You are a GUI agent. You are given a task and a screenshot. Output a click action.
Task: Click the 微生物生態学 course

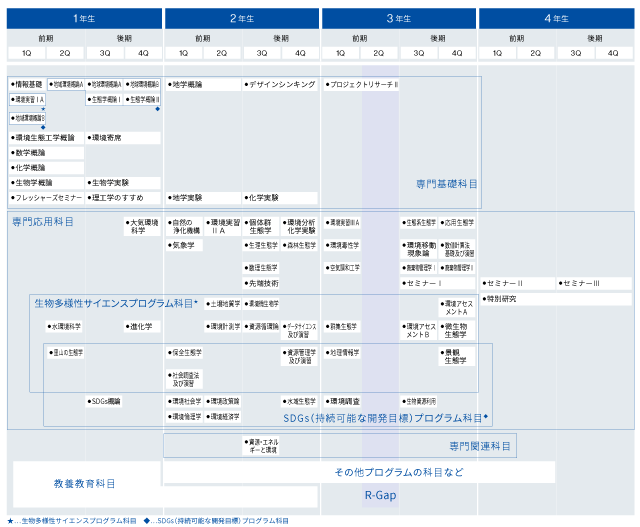pyautogui.click(x=456, y=331)
